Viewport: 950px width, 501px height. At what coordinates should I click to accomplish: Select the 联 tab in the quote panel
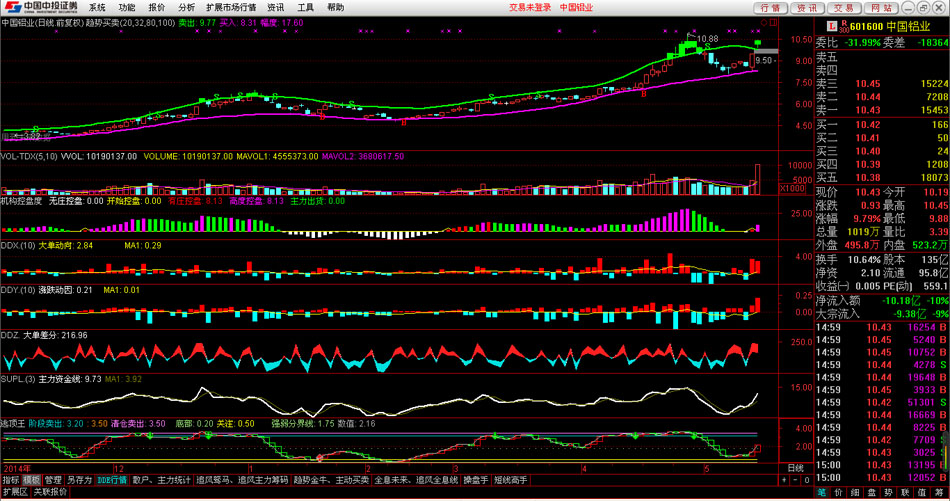pos(905,493)
